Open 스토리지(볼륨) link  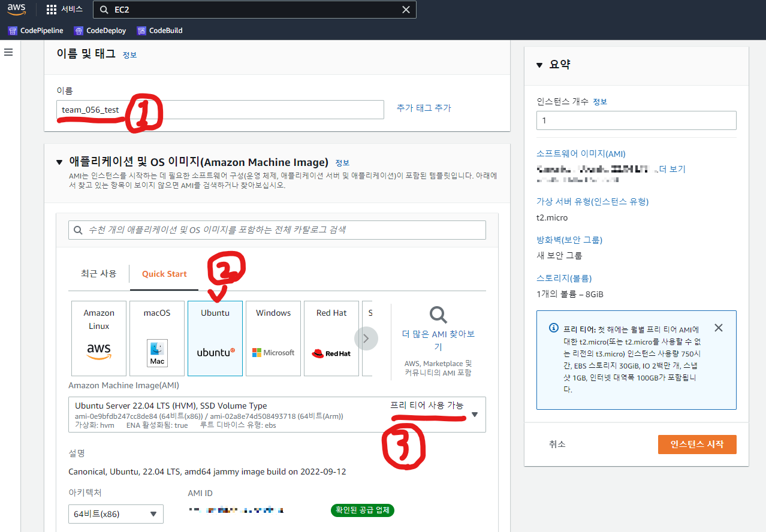click(x=564, y=279)
